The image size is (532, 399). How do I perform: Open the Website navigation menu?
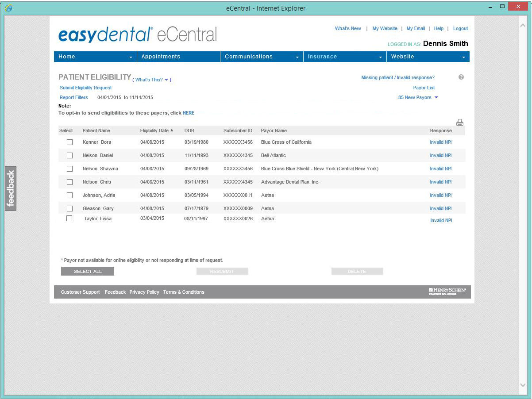[x=428, y=57]
